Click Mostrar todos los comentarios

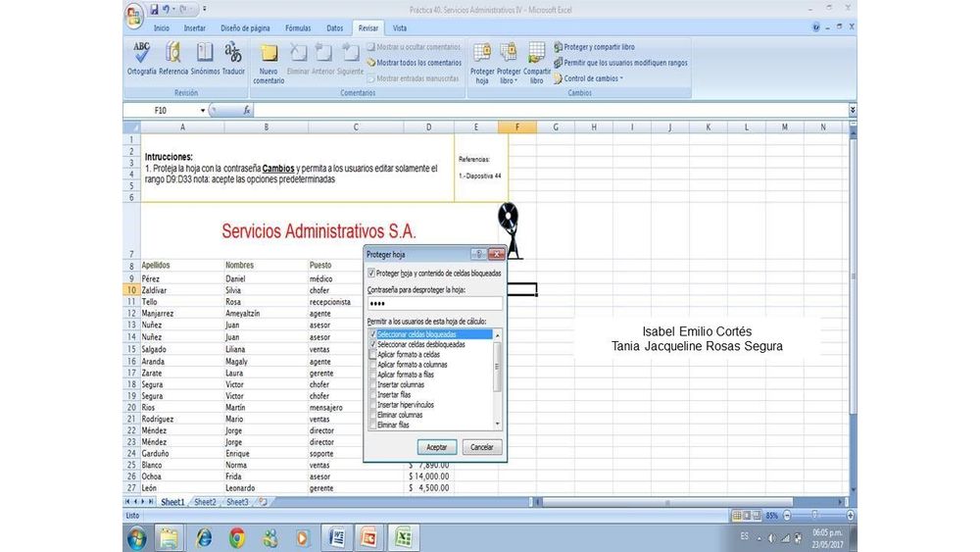pos(416,63)
